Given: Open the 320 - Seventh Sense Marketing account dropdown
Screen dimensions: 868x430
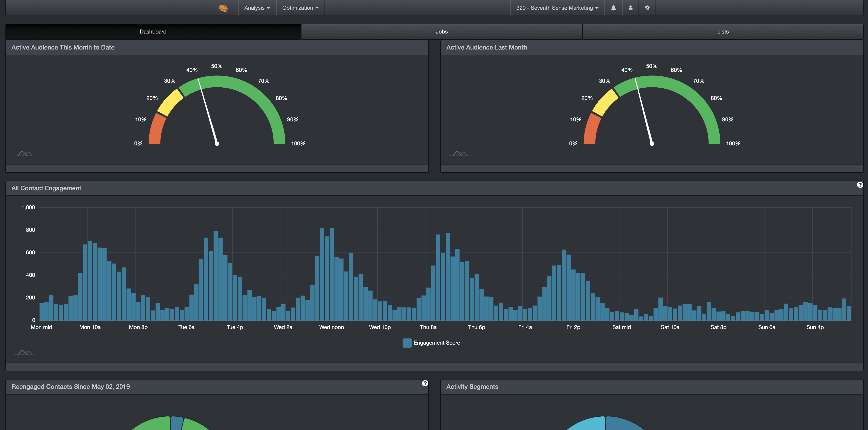Looking at the screenshot, I should (557, 8).
